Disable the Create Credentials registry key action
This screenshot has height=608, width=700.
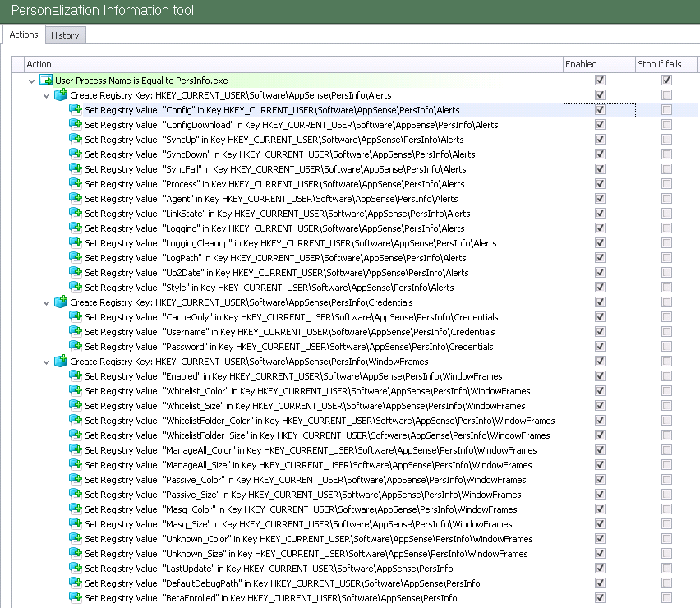click(600, 302)
